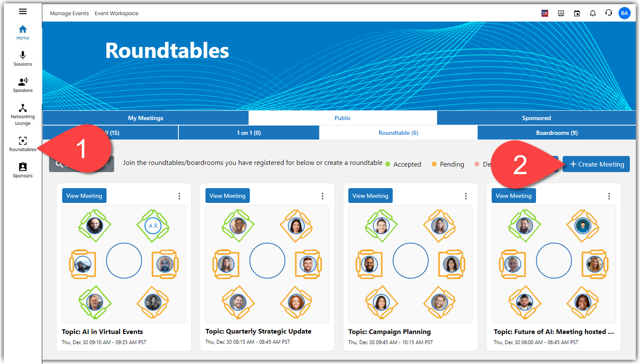View Meeting for Future of AI

pos(514,196)
